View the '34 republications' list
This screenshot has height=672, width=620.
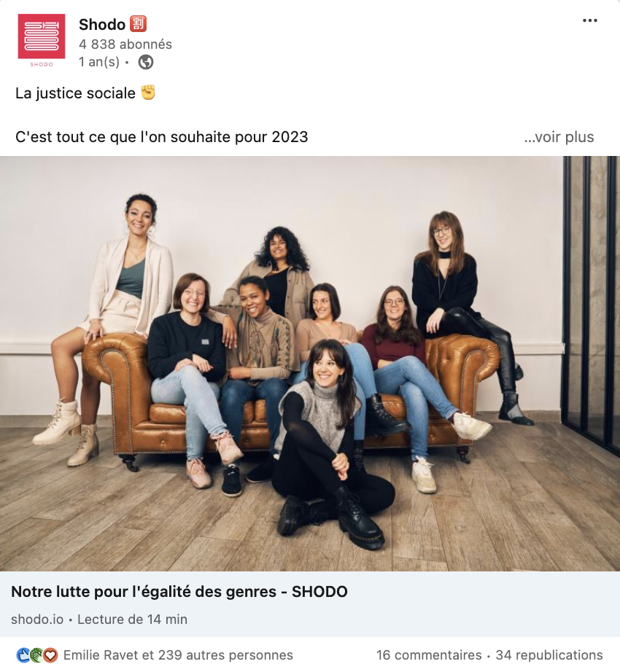coord(549,655)
